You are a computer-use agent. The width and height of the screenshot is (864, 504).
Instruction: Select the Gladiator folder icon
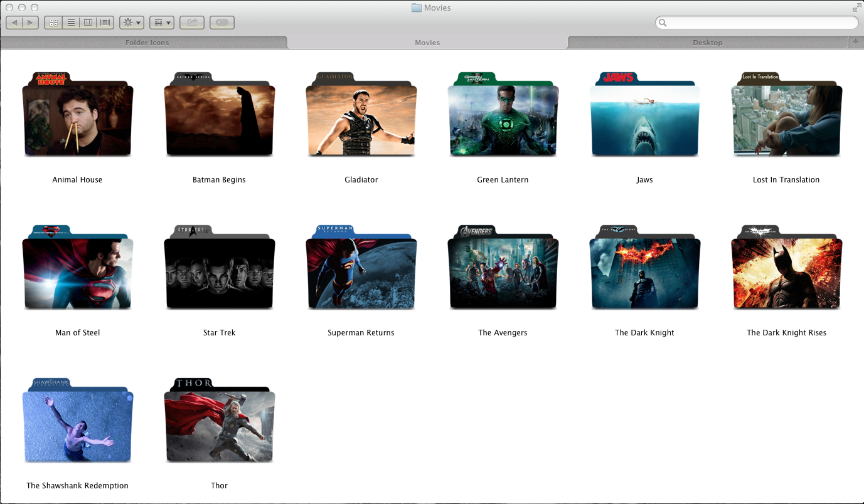point(361,114)
